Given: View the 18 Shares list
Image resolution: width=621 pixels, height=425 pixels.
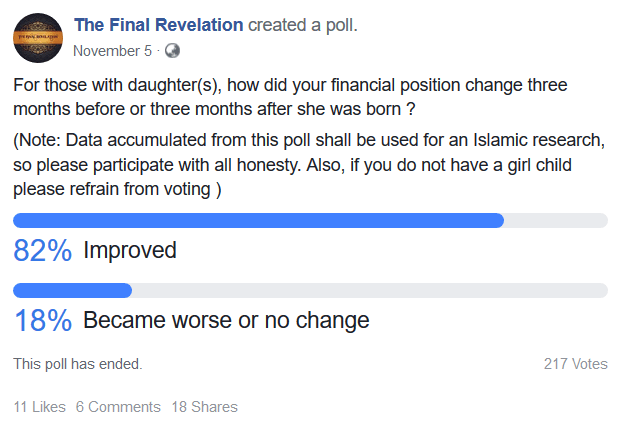Looking at the screenshot, I should click(x=204, y=407).
